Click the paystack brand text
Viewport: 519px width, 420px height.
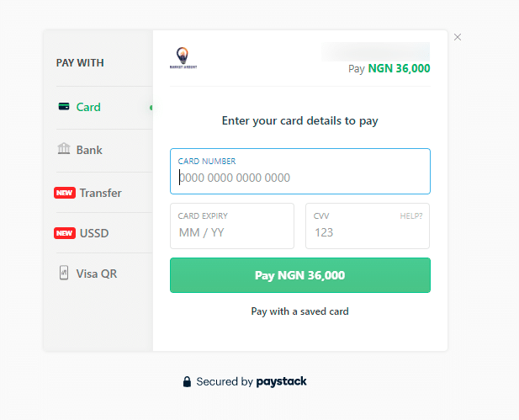[x=281, y=381]
